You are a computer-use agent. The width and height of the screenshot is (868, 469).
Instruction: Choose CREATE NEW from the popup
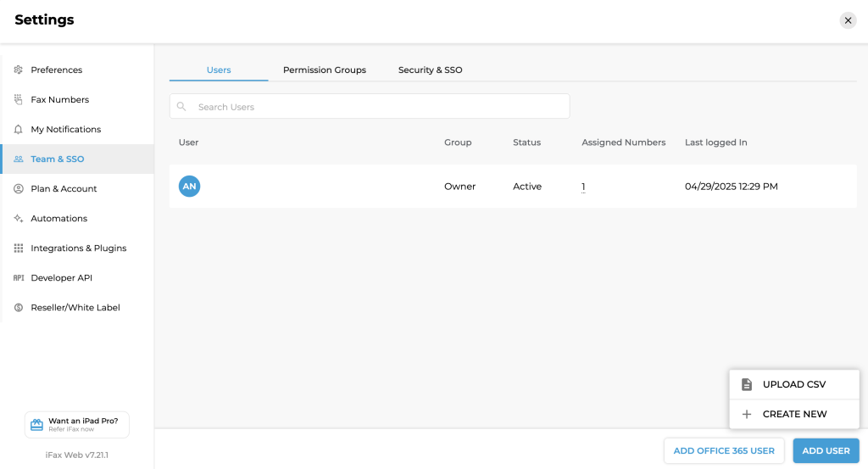(794, 414)
